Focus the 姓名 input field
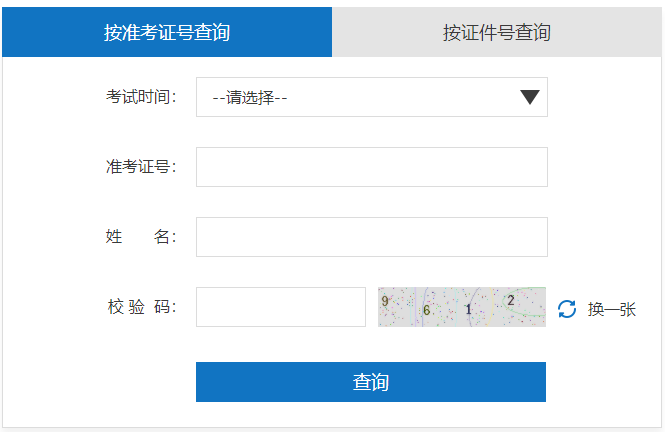This screenshot has width=665, height=432. 372,237
